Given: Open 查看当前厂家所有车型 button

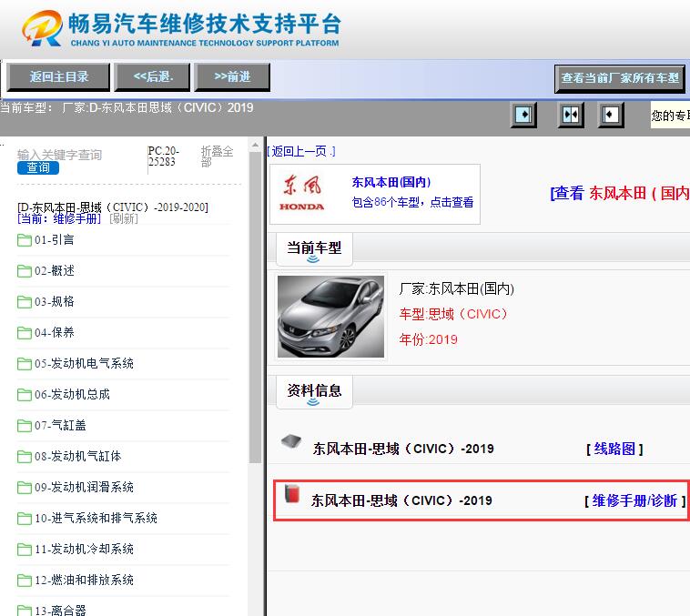Looking at the screenshot, I should [x=620, y=79].
